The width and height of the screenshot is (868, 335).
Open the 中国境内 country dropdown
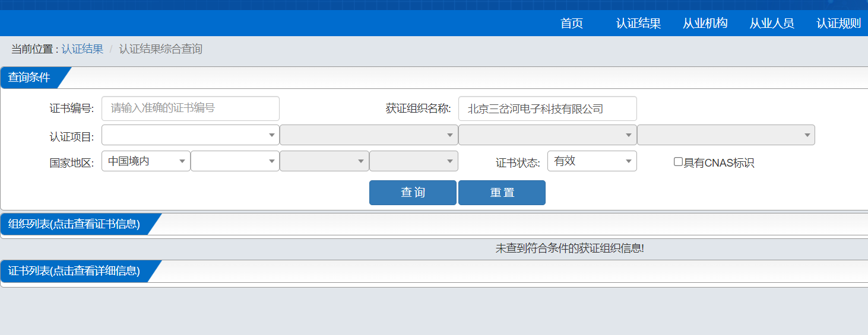[x=146, y=161]
